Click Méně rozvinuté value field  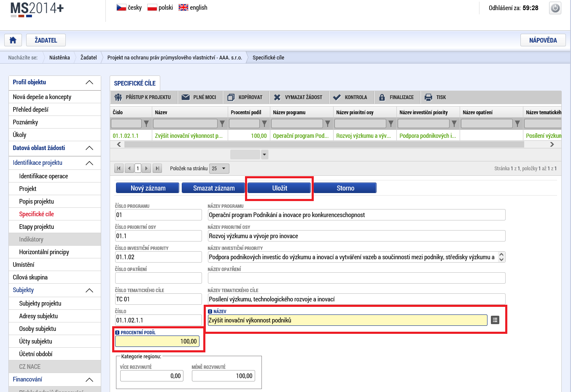tap(224, 376)
